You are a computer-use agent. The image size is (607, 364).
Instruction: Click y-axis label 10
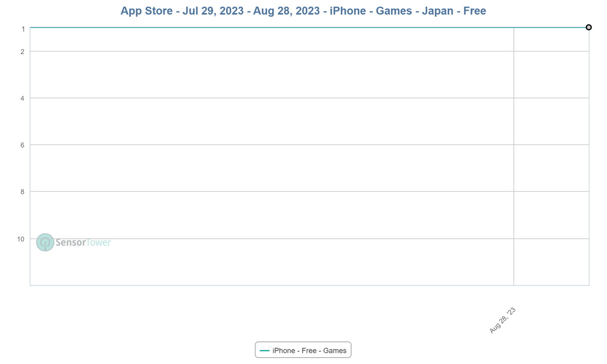pos(21,239)
